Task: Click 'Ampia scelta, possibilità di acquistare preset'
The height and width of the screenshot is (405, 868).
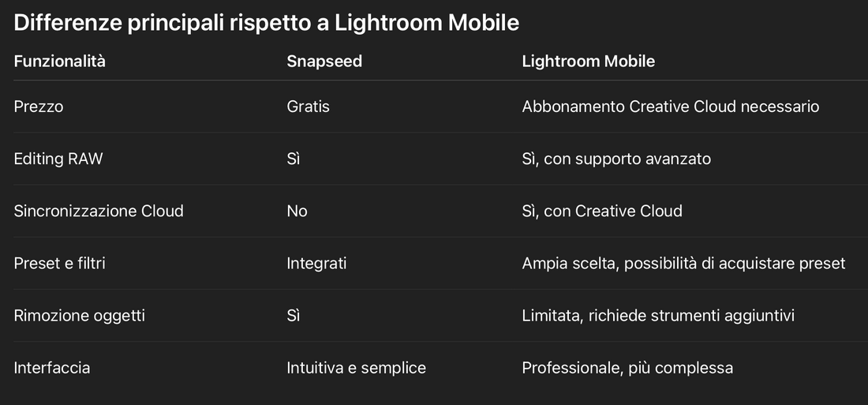Action: coord(683,263)
